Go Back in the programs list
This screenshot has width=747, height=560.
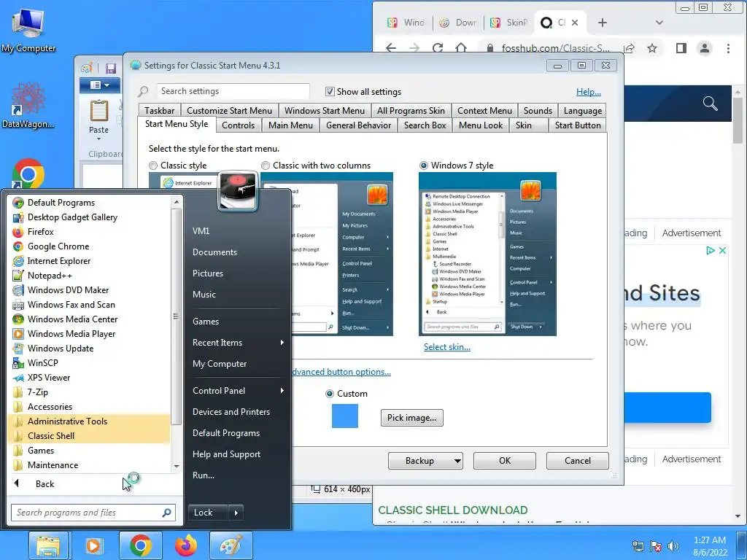[x=44, y=484]
